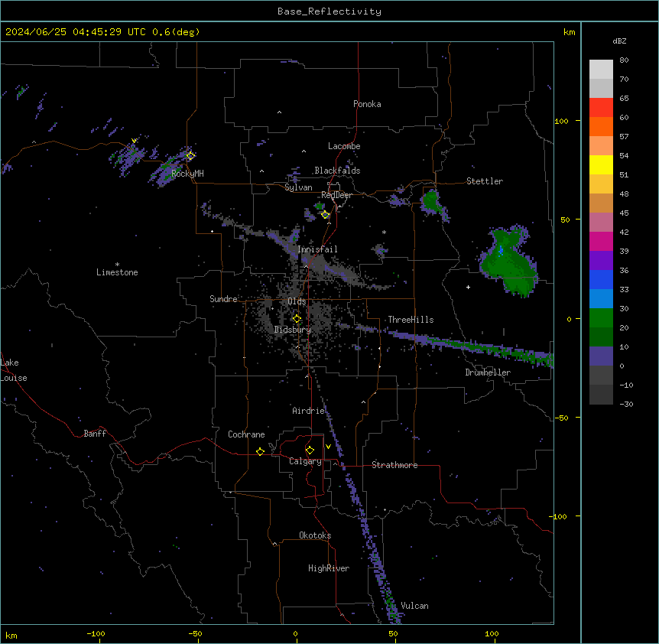The image size is (659, 644).
Task: Click the Banff town label
Action: [x=95, y=434]
